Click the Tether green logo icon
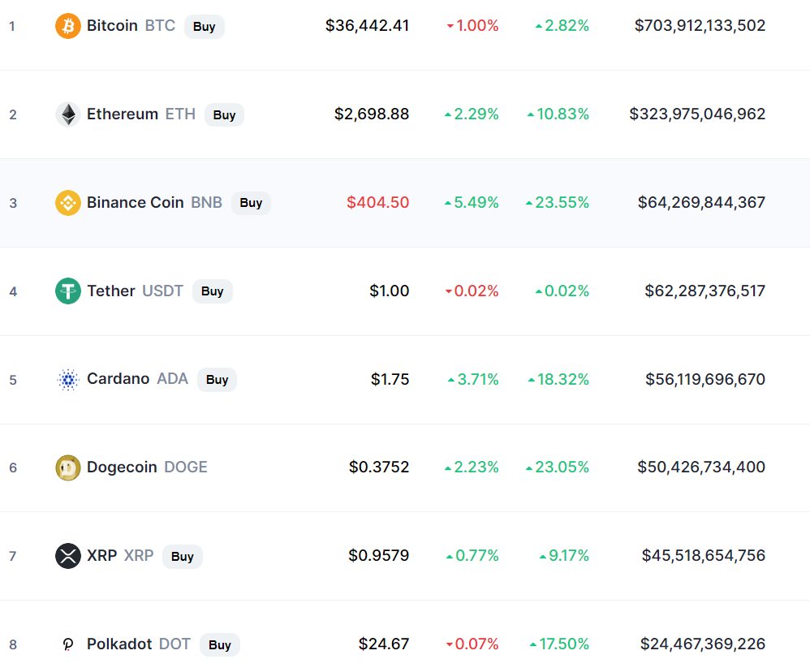 tap(68, 291)
